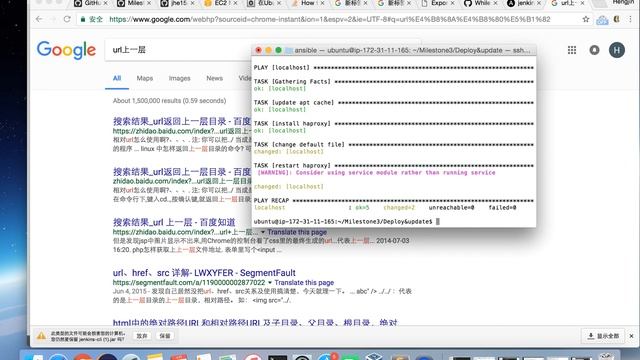Switch to the How browser tab

[x=307, y=3]
